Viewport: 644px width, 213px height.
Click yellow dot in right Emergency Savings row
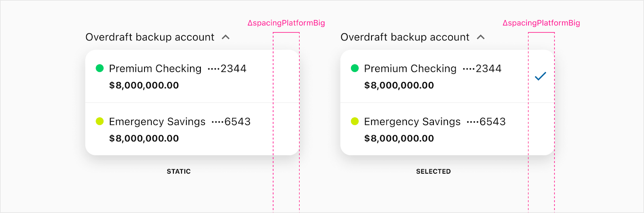click(x=355, y=121)
